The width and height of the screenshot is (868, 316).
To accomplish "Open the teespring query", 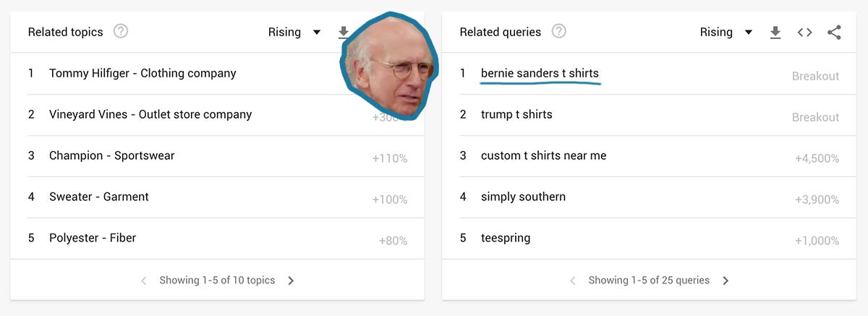I will click(x=506, y=238).
